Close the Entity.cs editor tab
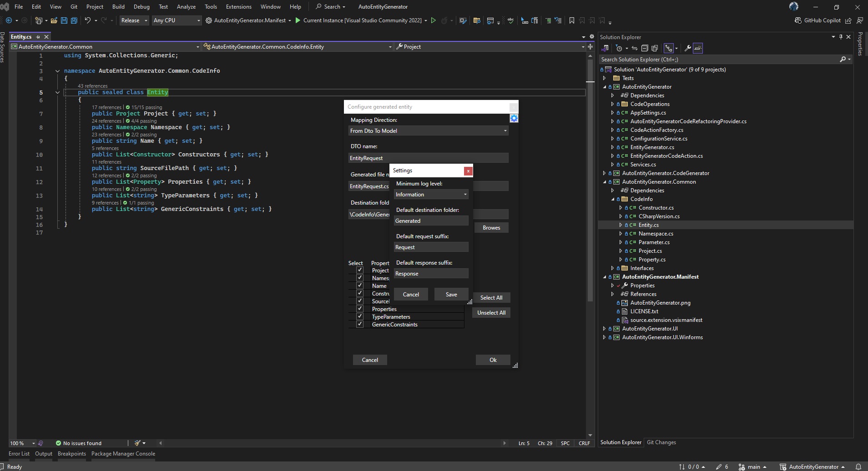Screen dimensions: 868x471 click(46, 37)
